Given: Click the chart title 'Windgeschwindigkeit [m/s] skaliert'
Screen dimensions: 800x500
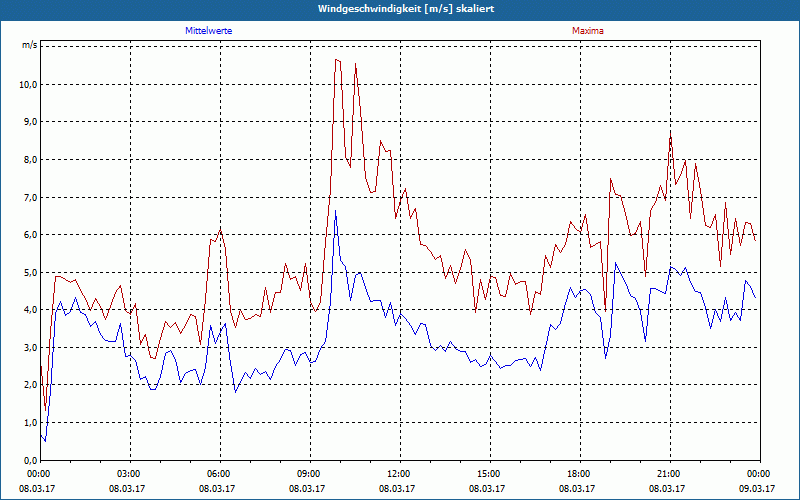Looking at the screenshot, I should click(x=406, y=9).
